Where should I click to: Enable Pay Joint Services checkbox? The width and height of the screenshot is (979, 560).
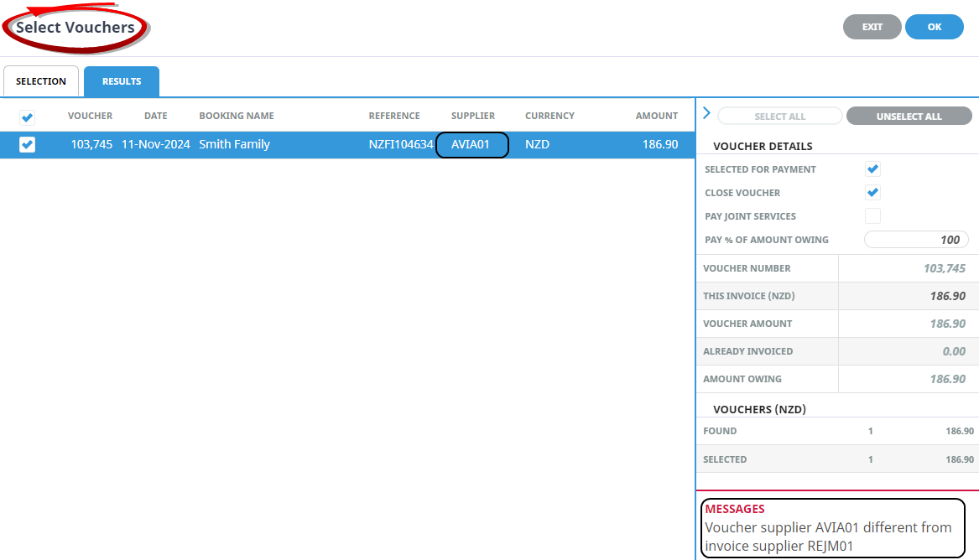(872, 216)
